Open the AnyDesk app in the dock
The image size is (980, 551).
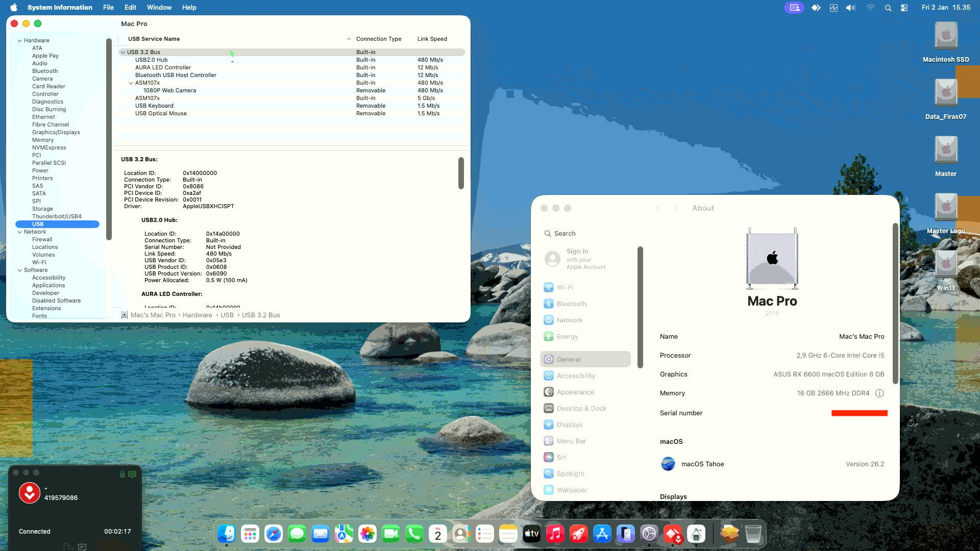pos(673,534)
